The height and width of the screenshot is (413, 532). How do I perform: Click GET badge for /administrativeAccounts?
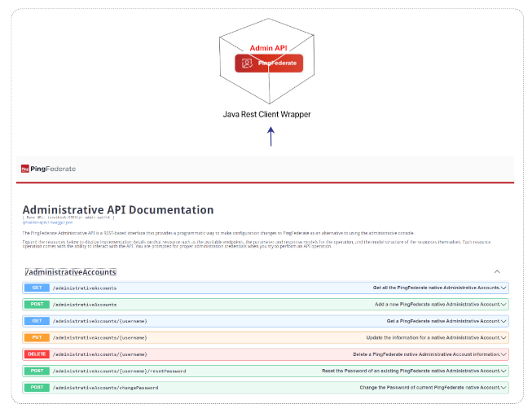[x=37, y=288]
